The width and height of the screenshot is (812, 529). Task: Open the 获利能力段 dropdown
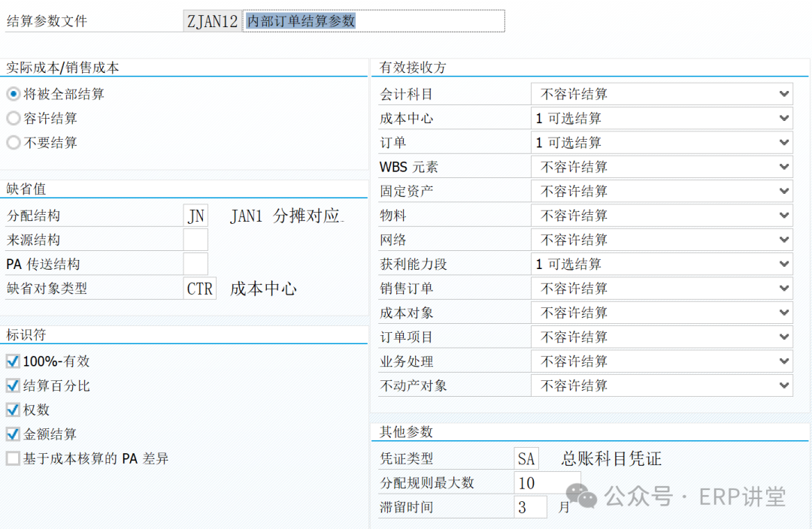[x=662, y=264]
